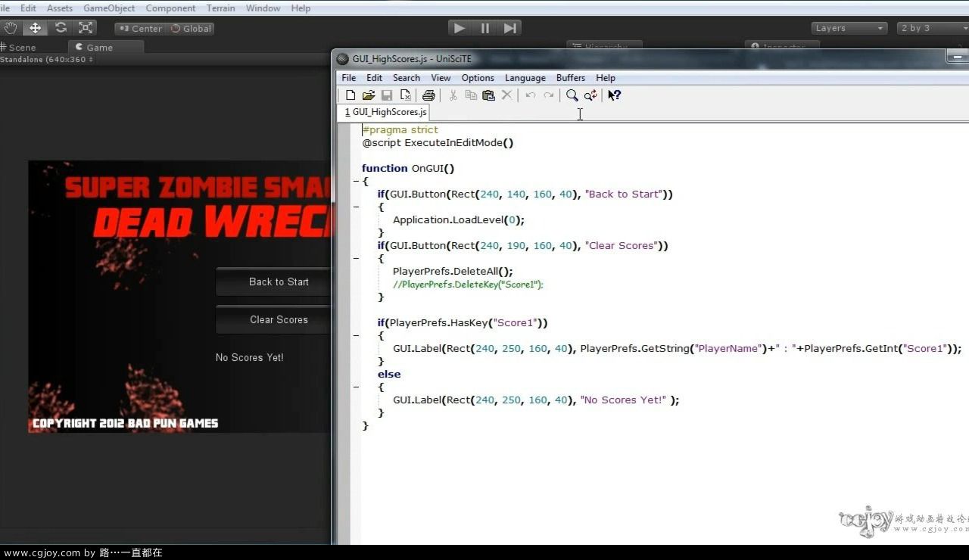Screen dimensions: 969x560
Task: Open Replace with the magnifier-arrows icon
Action: tap(590, 95)
